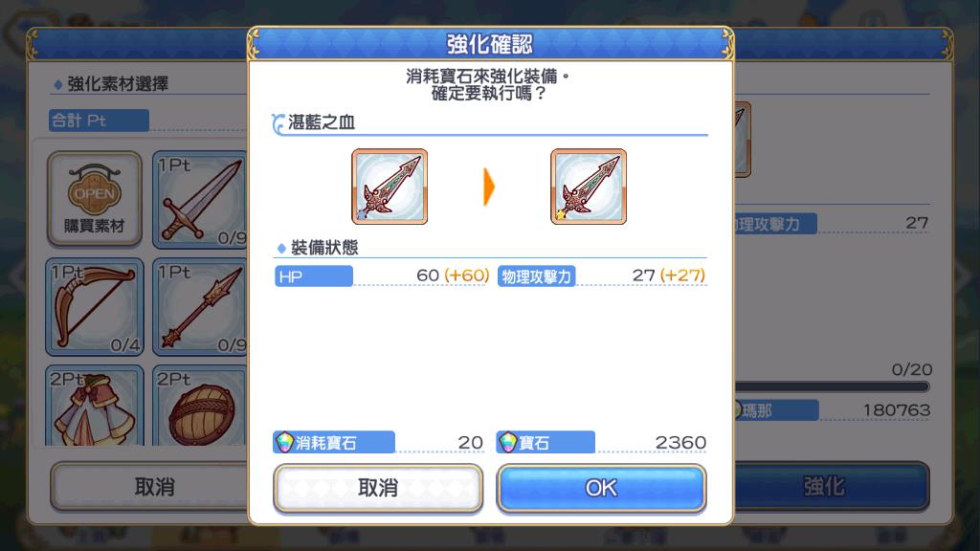Select the 2Pt robe material
980x551 pixels.
95,406
